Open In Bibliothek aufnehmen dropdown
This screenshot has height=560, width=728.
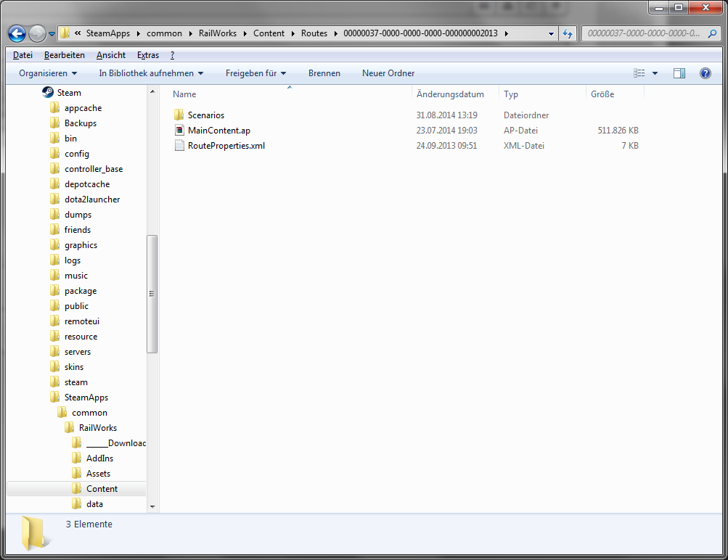click(151, 73)
